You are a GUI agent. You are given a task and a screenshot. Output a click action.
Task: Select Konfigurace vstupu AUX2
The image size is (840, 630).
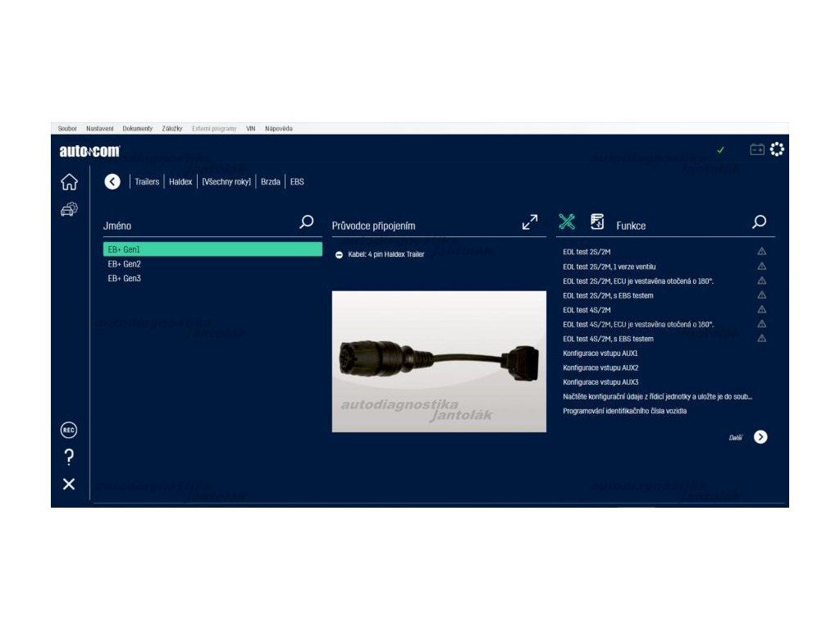(600, 367)
